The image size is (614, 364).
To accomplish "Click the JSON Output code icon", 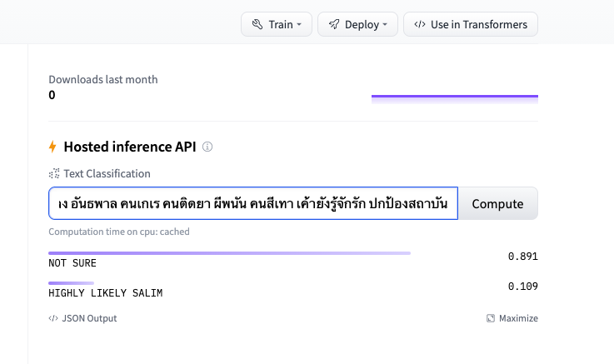I will [53, 318].
